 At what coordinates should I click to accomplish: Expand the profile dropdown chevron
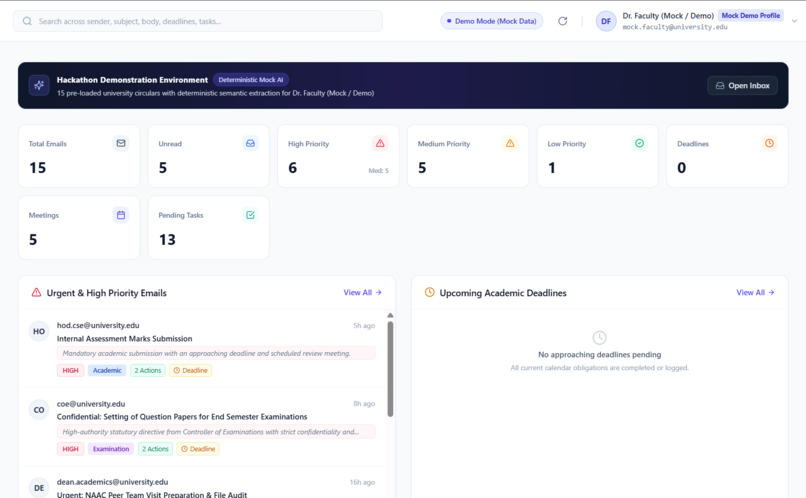click(x=794, y=21)
